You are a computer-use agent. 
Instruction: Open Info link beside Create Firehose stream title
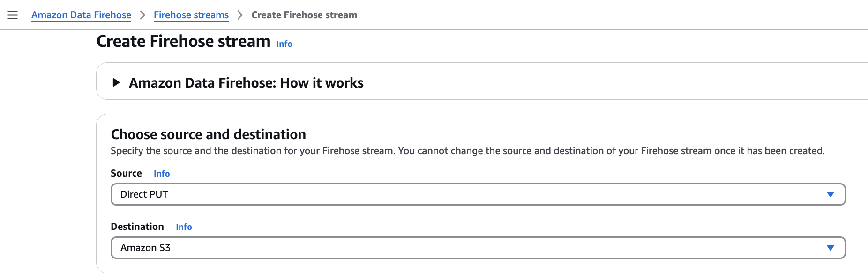[284, 44]
